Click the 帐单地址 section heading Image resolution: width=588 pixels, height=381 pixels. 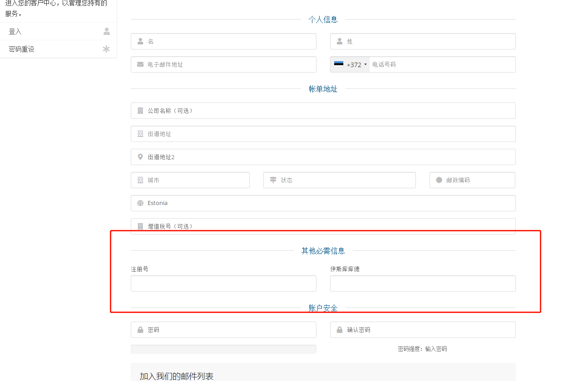pyautogui.click(x=323, y=89)
